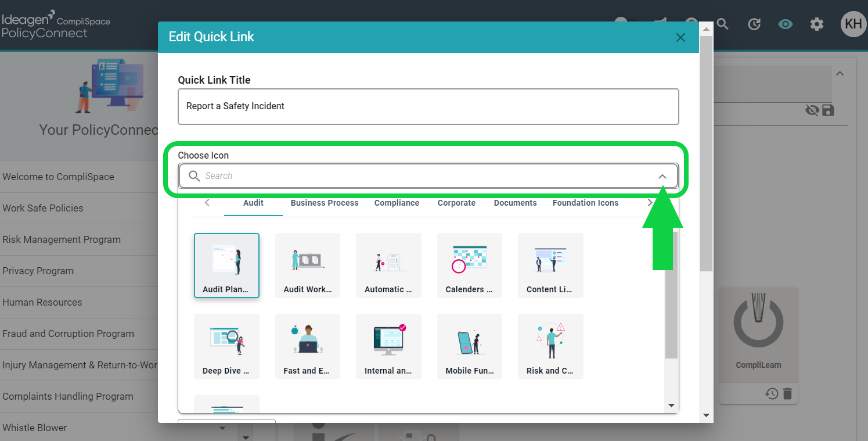Select the Calenders icon tile
Image resolution: width=868 pixels, height=441 pixels.
pos(469,266)
